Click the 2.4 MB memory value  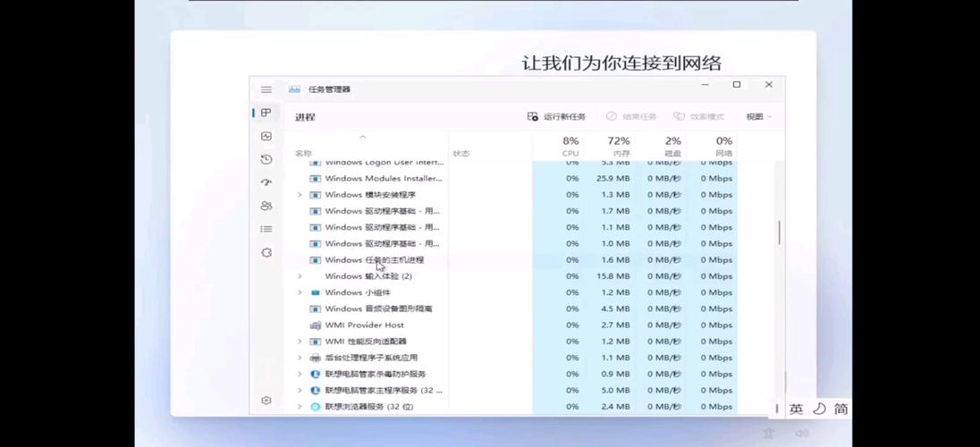(x=615, y=407)
